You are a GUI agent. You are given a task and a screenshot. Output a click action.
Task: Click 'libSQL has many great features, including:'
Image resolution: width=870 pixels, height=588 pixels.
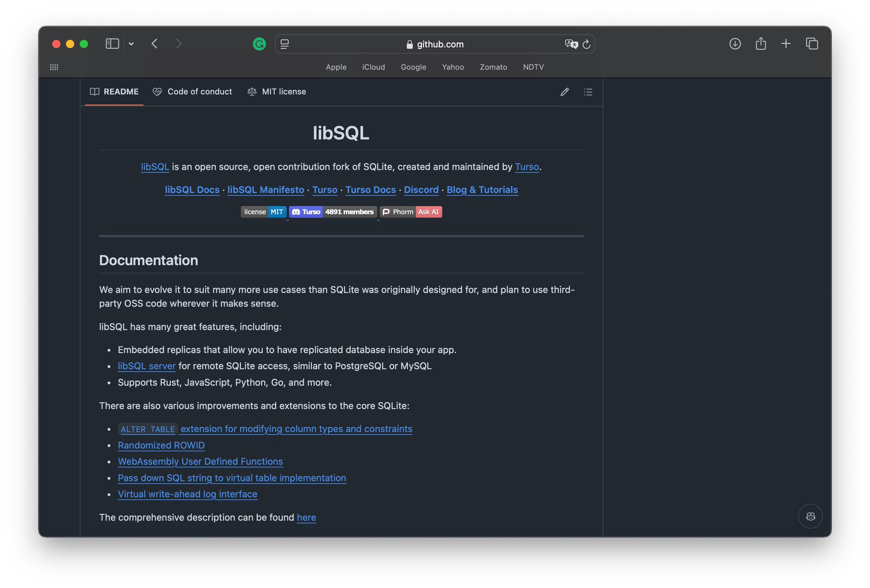coord(190,327)
